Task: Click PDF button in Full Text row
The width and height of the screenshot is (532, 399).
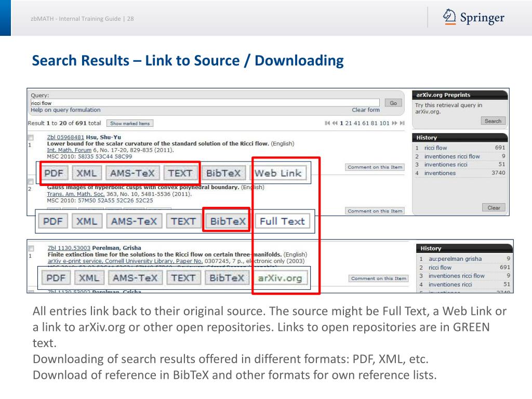Action: [x=53, y=221]
